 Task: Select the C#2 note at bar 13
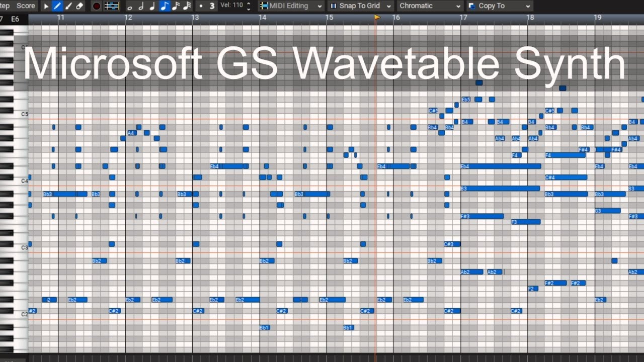point(198,311)
